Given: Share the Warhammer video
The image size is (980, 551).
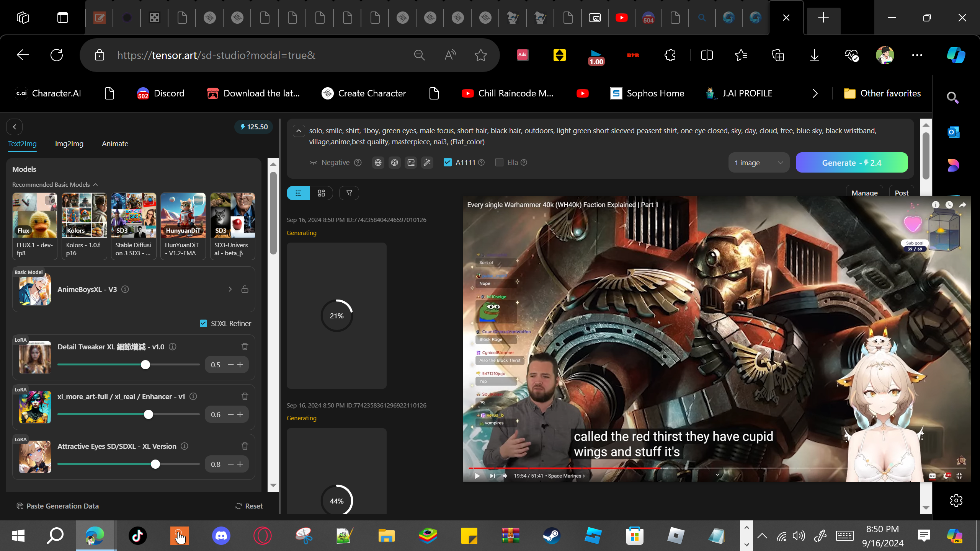Looking at the screenshot, I should coord(962,205).
